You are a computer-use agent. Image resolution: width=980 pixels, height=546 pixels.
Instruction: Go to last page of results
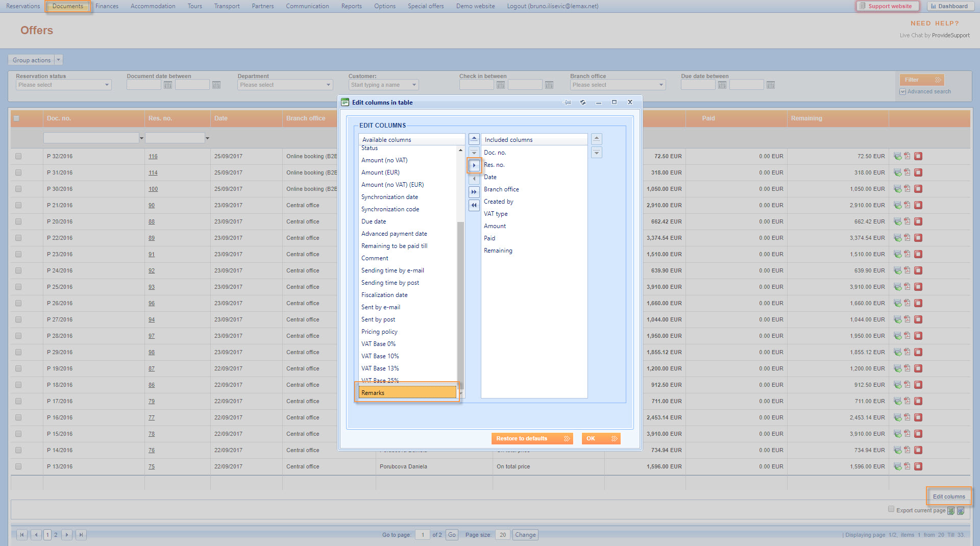81,535
